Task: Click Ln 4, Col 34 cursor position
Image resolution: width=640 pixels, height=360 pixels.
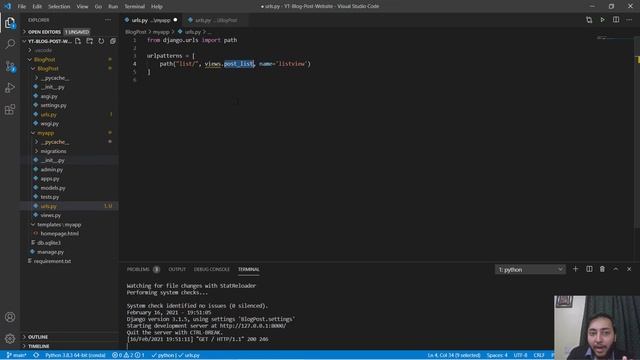Action: (454, 355)
